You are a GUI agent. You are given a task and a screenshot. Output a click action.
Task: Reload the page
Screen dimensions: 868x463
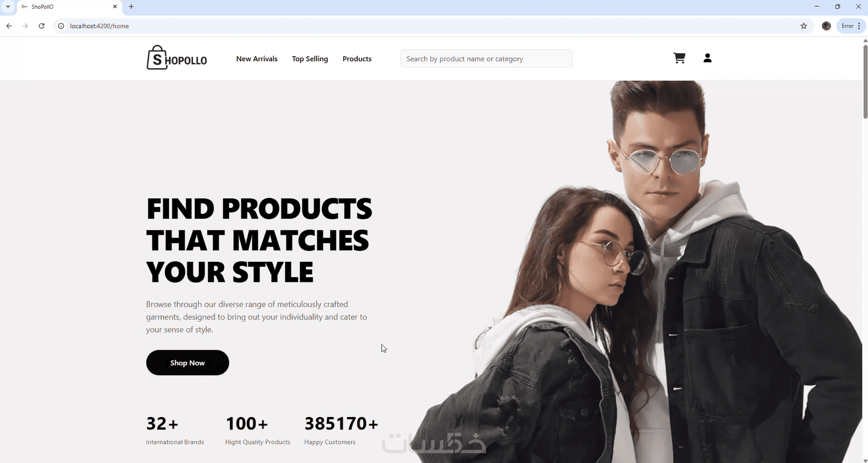tap(41, 26)
